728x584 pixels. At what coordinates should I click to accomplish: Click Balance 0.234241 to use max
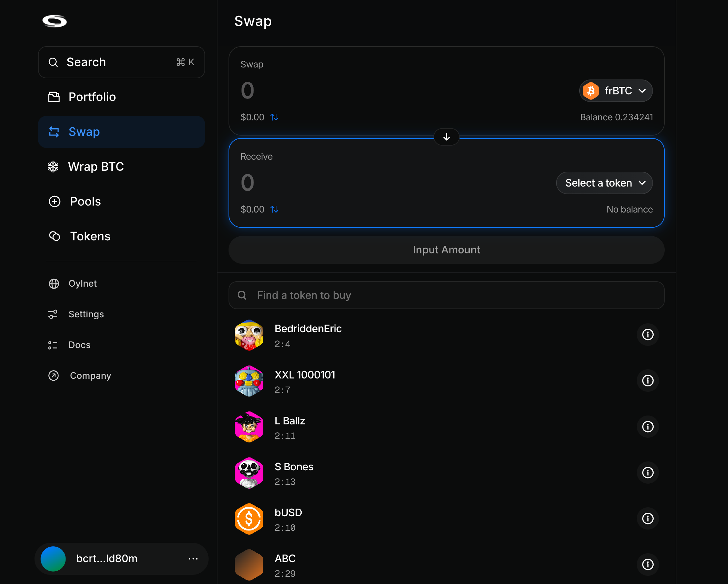[617, 117]
